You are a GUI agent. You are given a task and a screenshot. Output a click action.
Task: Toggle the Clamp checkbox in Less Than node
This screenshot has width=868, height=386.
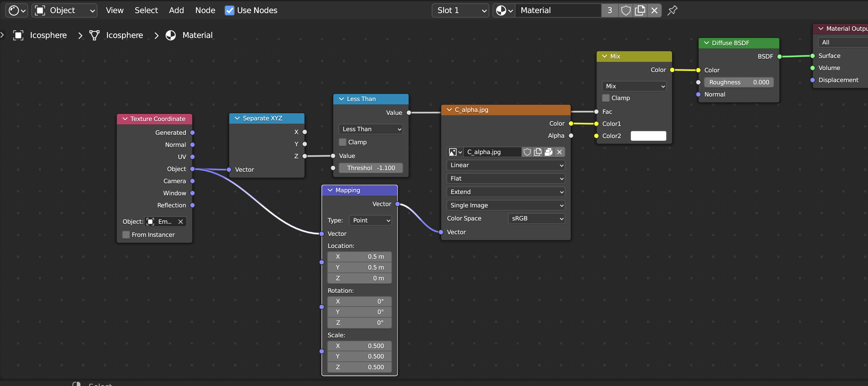343,142
